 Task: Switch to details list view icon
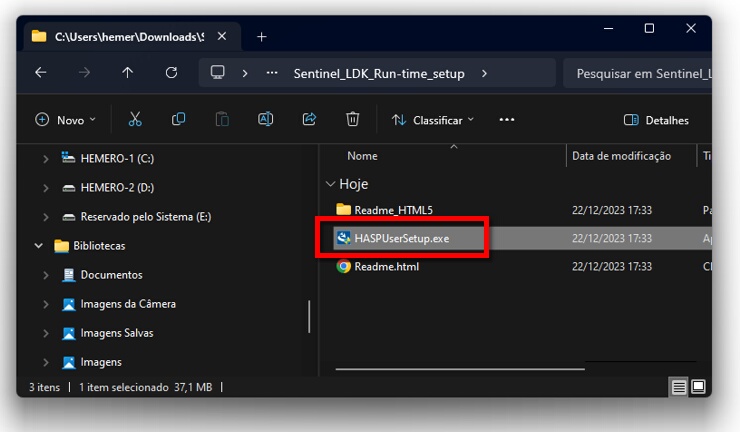tap(679, 387)
